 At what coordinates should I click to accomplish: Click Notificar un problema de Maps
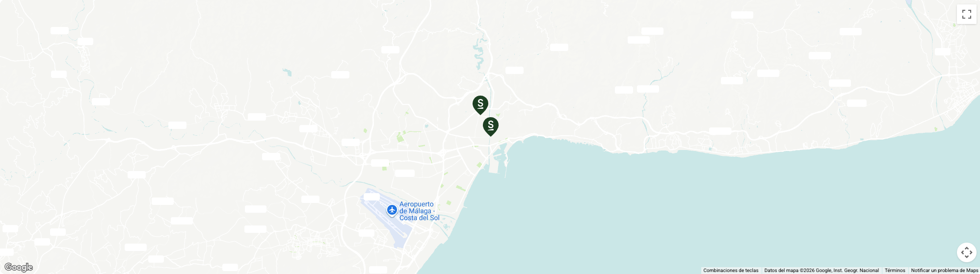[x=944, y=270]
